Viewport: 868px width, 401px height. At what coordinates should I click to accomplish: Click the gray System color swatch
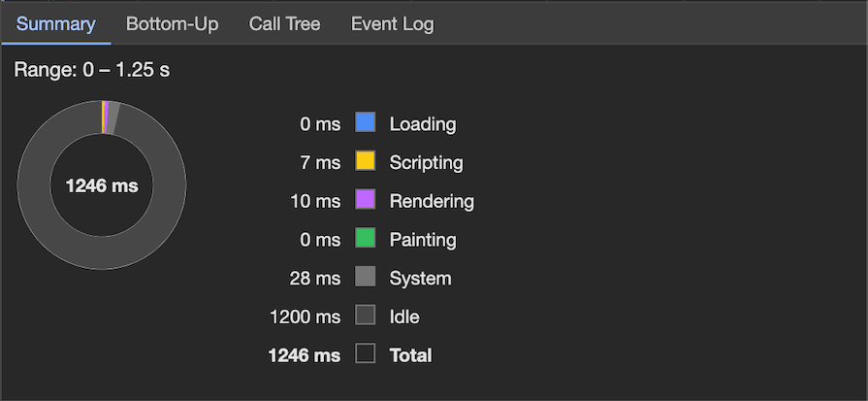(x=365, y=278)
